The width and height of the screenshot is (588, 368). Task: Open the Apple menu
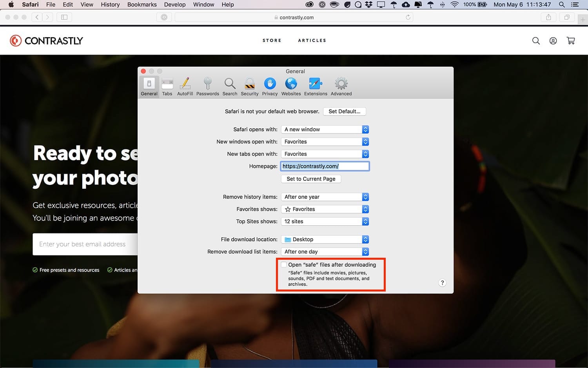[11, 4]
